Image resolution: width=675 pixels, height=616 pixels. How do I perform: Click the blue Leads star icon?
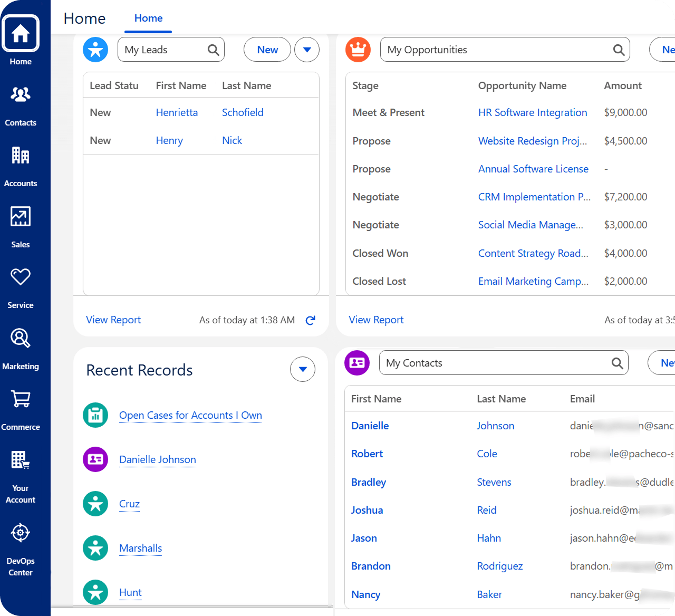(x=95, y=50)
